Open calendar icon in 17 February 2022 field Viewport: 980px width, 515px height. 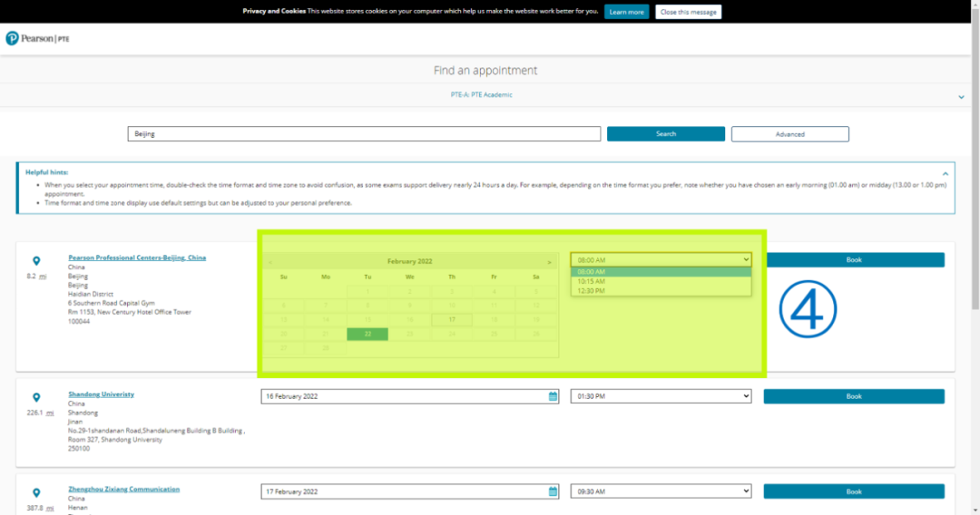coord(553,491)
